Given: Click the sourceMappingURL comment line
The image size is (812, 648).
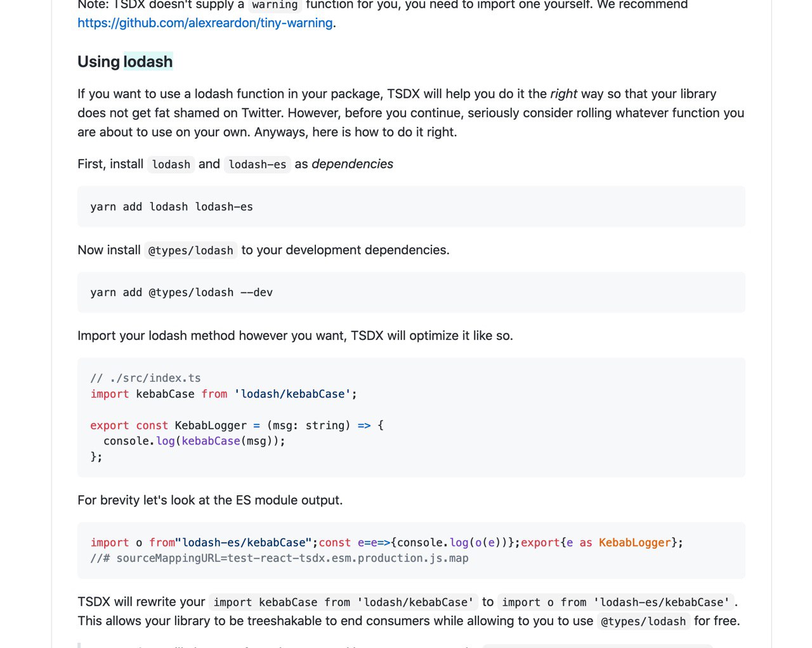Looking at the screenshot, I should (279, 558).
